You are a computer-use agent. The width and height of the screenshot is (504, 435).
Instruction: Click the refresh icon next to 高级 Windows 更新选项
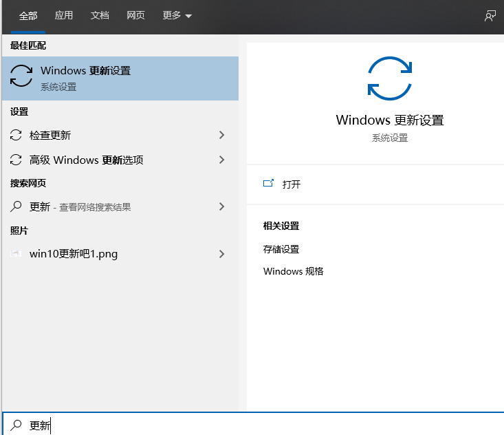[17, 160]
